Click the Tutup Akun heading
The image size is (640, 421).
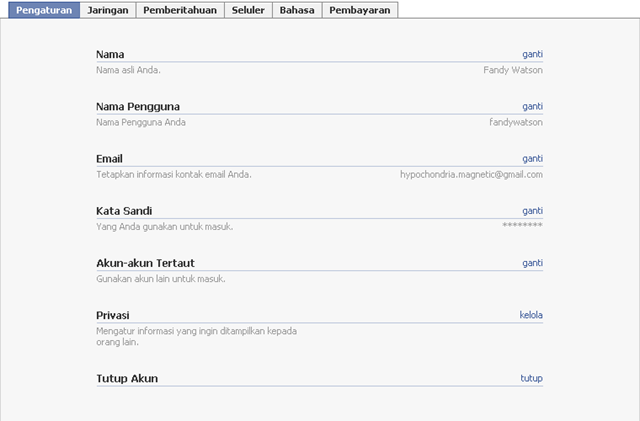point(127,379)
